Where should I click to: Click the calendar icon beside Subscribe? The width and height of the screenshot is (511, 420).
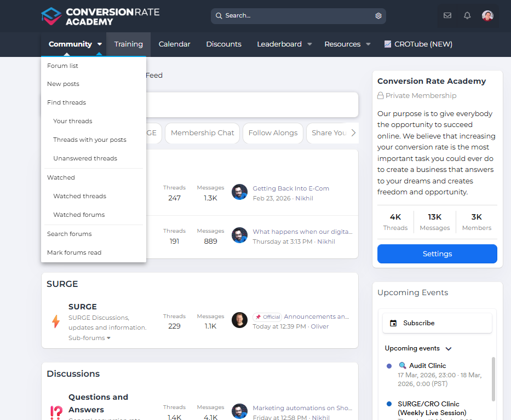tap(393, 323)
